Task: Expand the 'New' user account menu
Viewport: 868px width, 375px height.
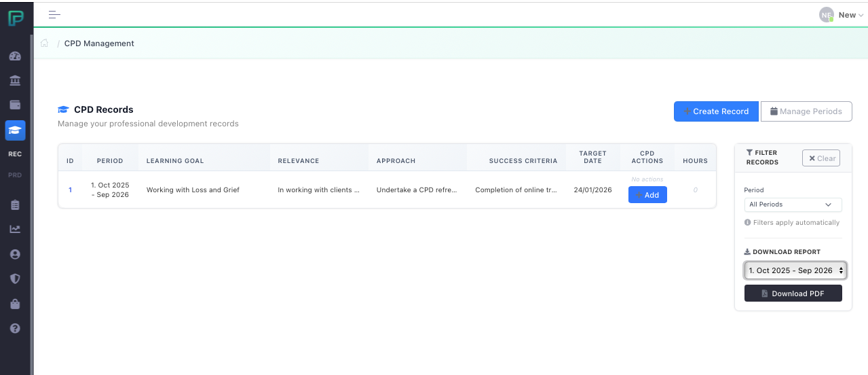Action: click(x=846, y=15)
